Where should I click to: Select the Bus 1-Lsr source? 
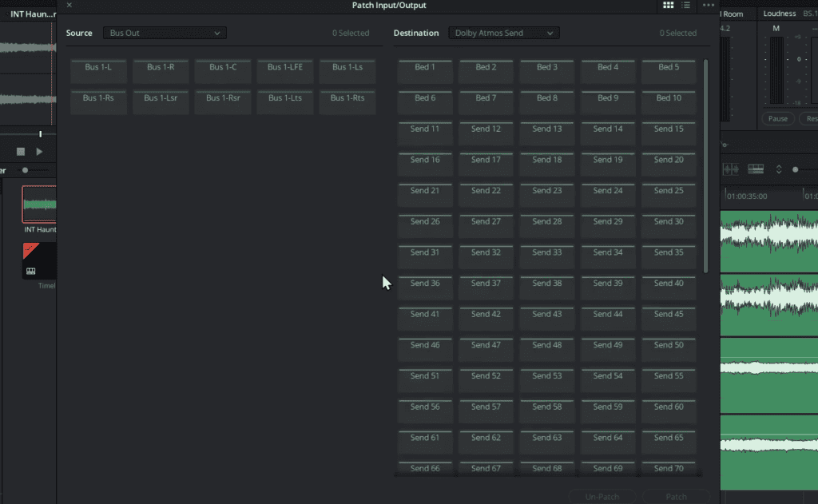coord(161,102)
